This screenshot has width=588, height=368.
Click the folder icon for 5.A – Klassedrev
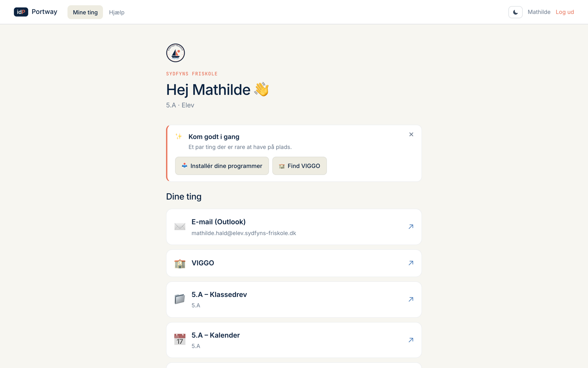(180, 299)
